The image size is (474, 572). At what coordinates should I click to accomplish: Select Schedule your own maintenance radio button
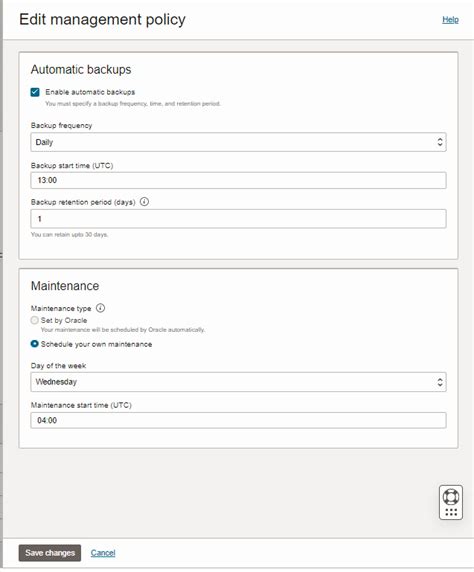click(34, 344)
